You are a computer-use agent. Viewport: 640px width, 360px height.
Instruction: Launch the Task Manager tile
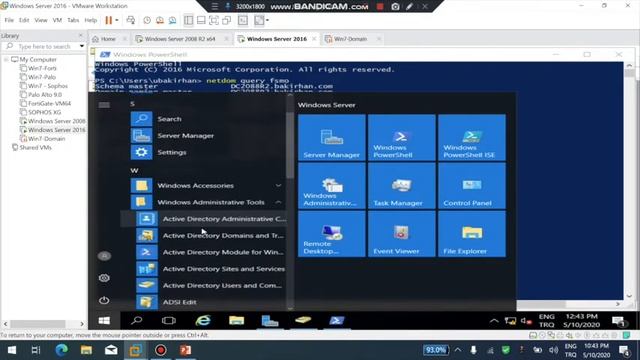click(402, 186)
